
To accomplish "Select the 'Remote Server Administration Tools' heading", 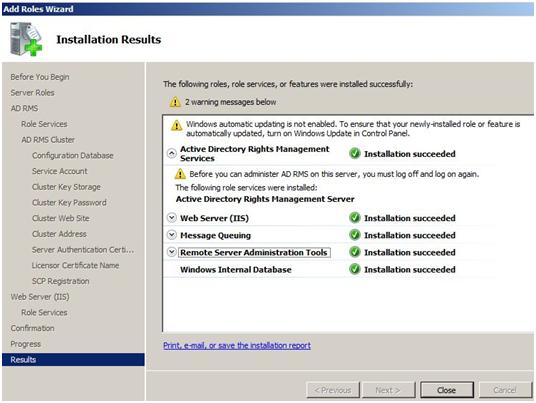I will 254,253.
